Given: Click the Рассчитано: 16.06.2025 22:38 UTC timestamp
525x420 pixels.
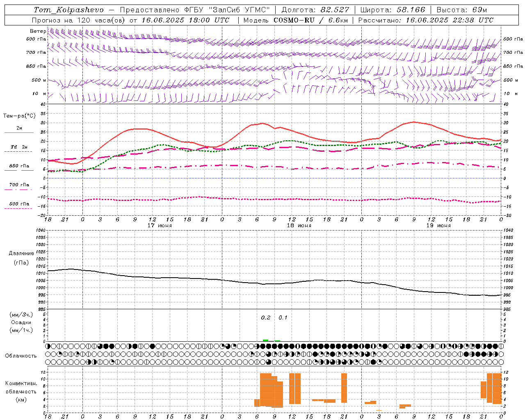Looking at the screenshot, I should (x=426, y=20).
